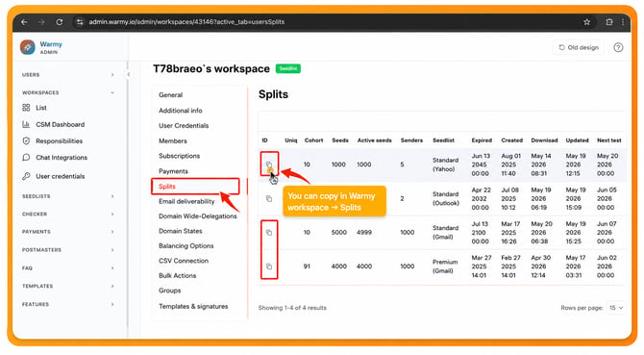Click the User credentials key icon
The width and height of the screenshot is (644, 355).
tap(26, 176)
